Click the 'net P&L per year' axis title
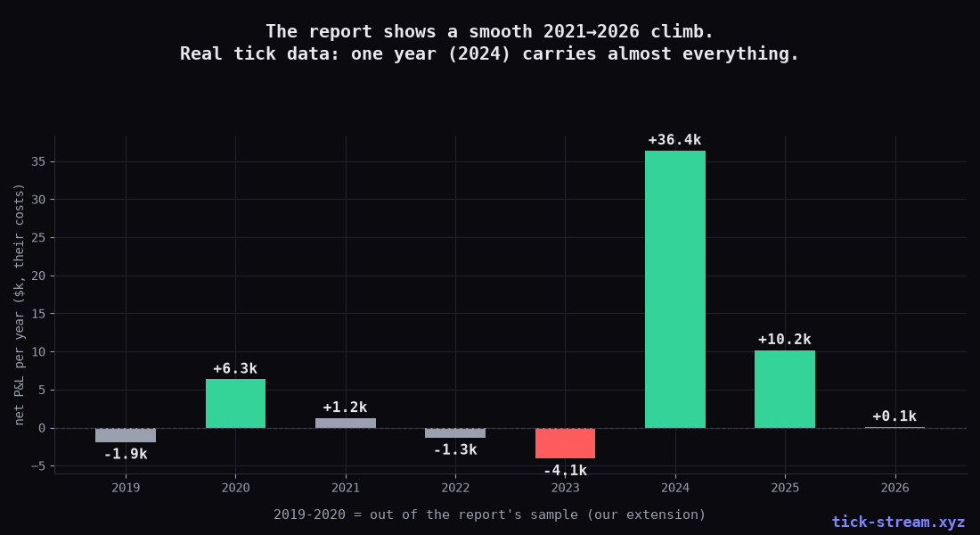The height and width of the screenshot is (535, 980). click(x=20, y=304)
